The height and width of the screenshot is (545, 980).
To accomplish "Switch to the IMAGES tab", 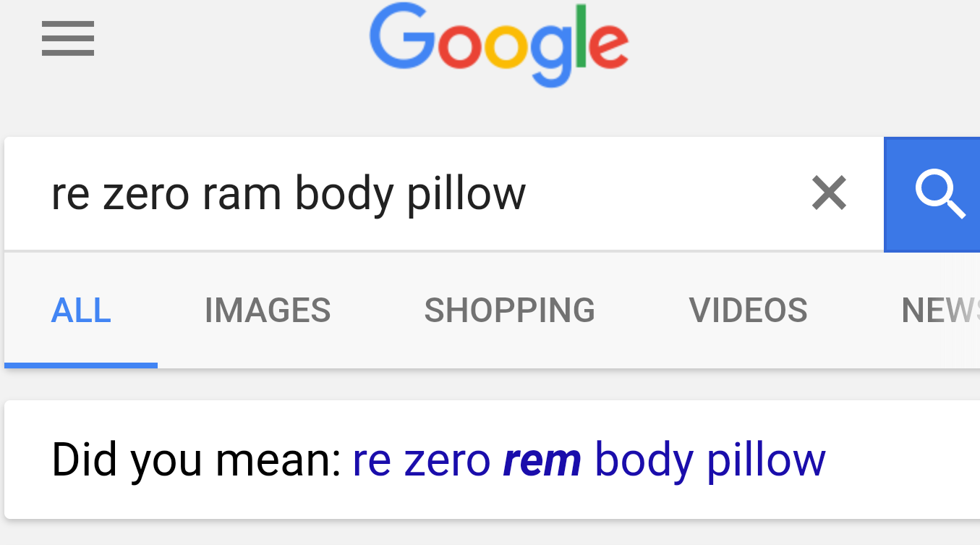I will [267, 310].
